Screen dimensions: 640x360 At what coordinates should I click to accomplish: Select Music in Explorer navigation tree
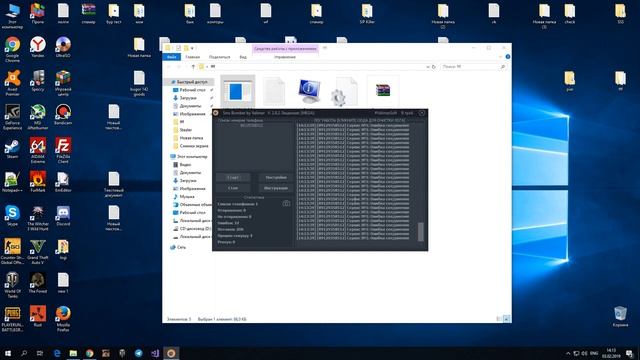click(187, 196)
